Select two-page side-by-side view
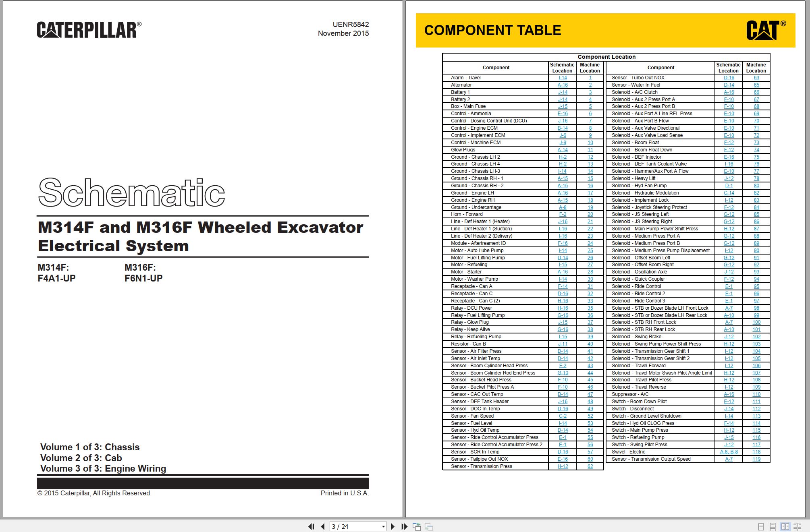The height and width of the screenshot is (532, 810). pyautogui.click(x=785, y=526)
